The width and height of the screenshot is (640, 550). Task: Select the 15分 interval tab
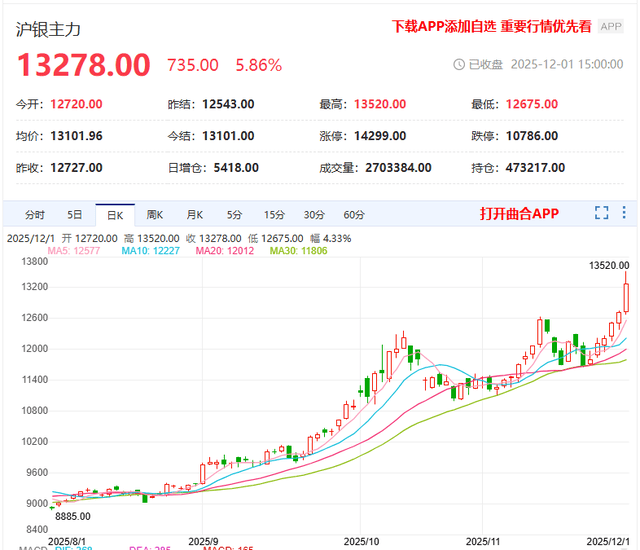pyautogui.click(x=274, y=214)
